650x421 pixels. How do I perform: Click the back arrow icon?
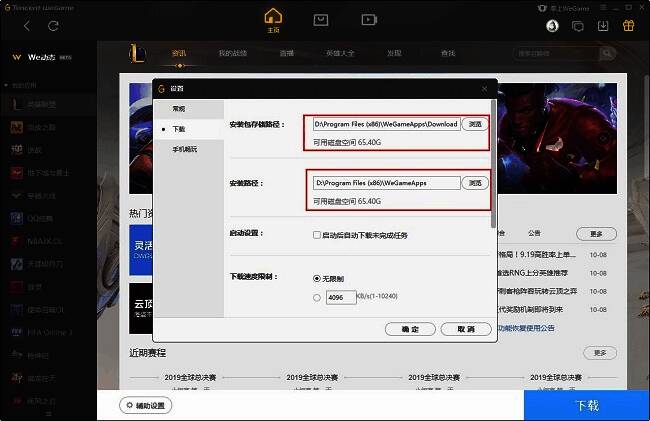click(26, 25)
